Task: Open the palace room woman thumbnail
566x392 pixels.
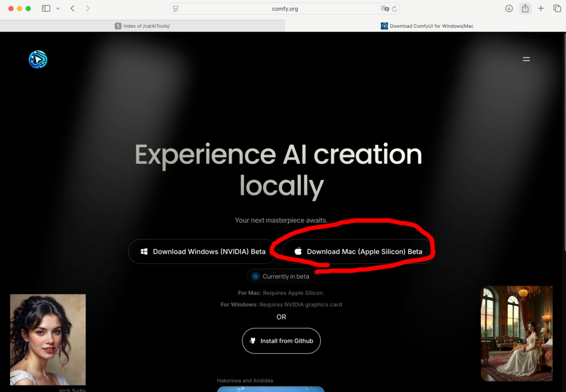Action: tap(517, 333)
